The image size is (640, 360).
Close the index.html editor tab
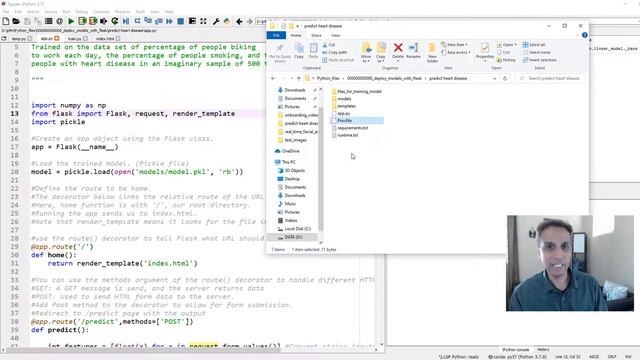[x=118, y=38]
